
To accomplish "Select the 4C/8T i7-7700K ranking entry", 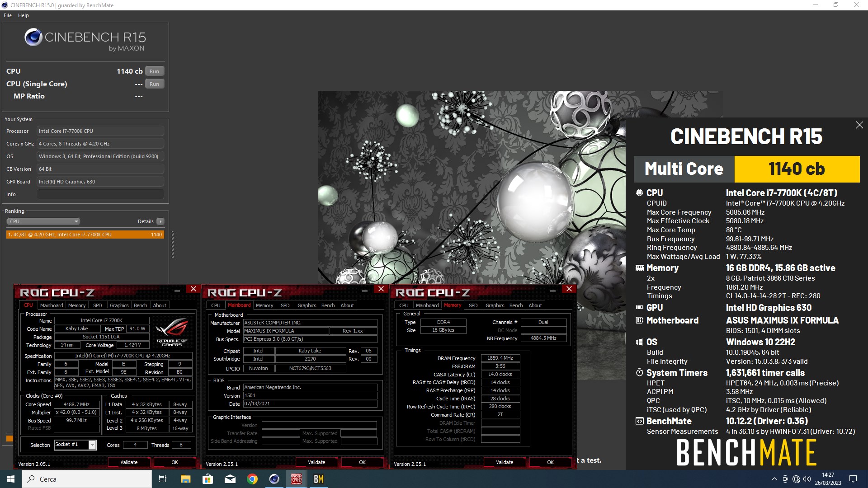I will tap(85, 235).
